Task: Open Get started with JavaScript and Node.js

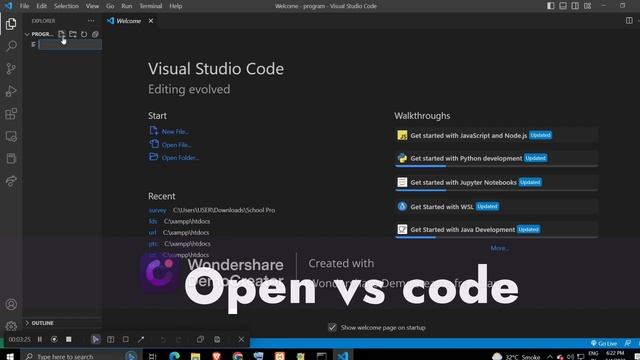Action: click(496, 136)
